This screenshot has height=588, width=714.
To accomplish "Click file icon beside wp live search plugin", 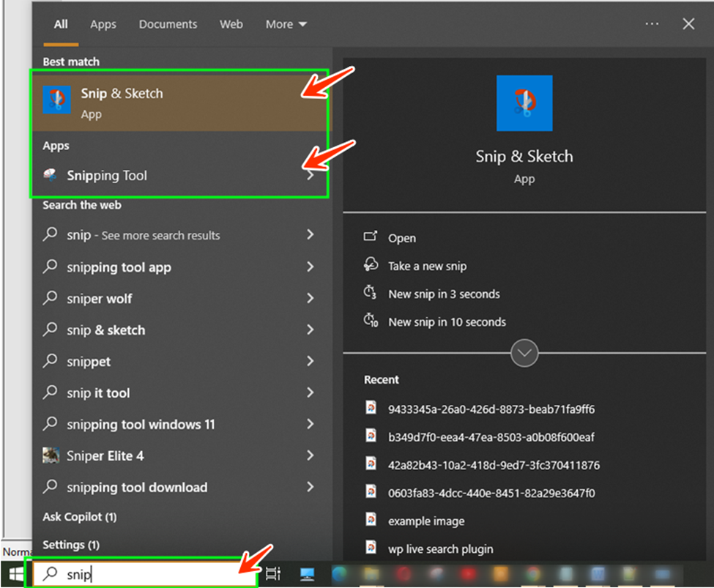I will point(371,547).
